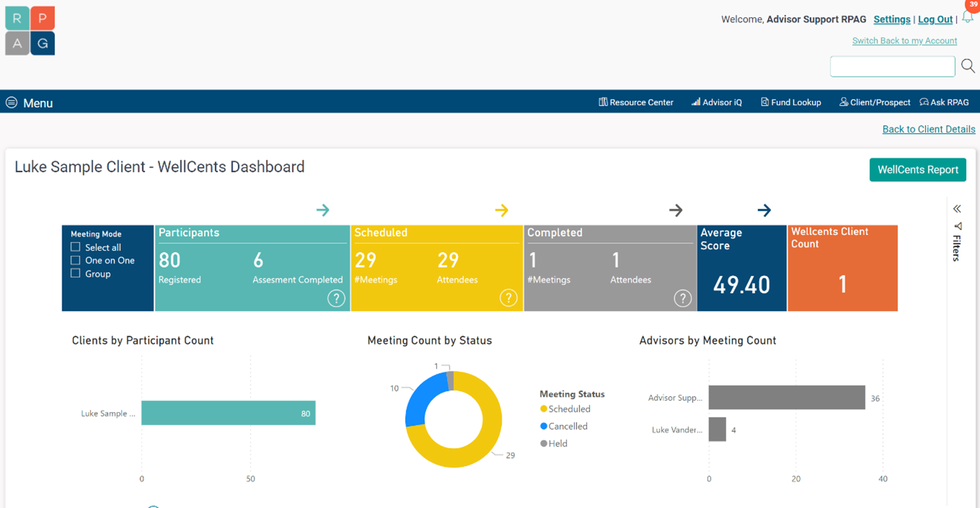The width and height of the screenshot is (980, 508).
Task: Click the teal arrow above Participants
Action: (323, 210)
